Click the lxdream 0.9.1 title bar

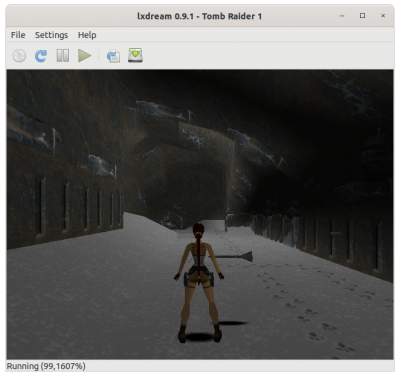[x=199, y=16]
